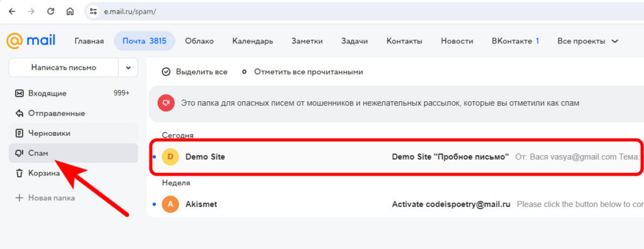Open the Activate codeispoetry@mail.ru letter
Viewport: 644px width, 249px height.
451,204
